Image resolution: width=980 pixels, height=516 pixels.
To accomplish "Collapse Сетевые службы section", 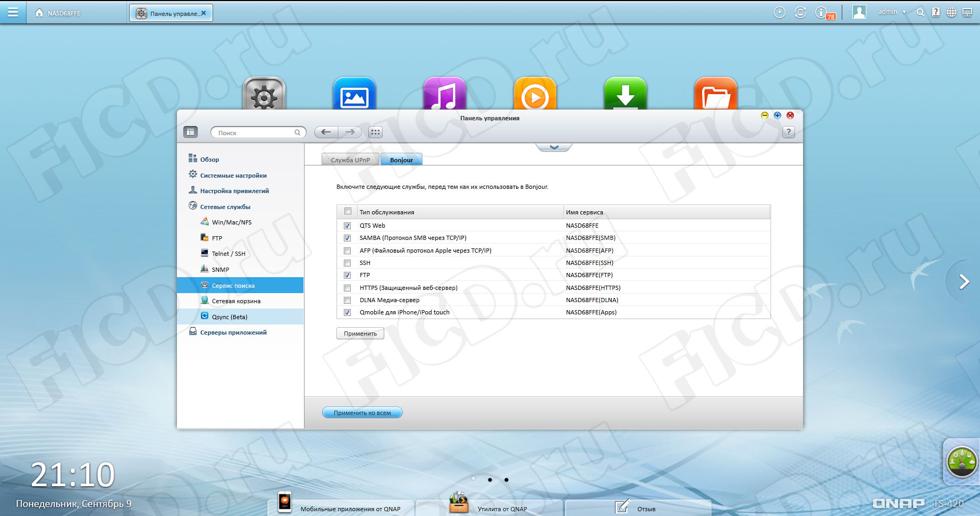I will click(225, 206).
